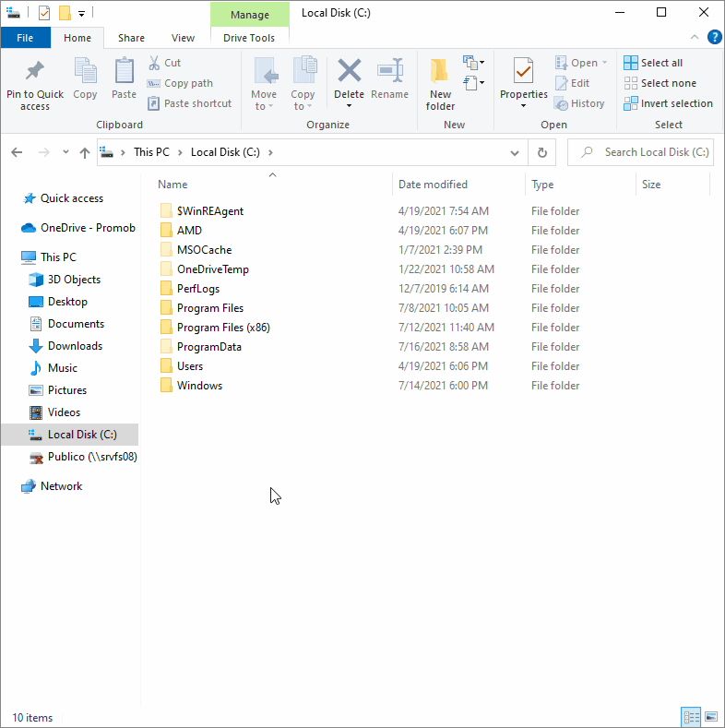This screenshot has width=725, height=728.
Task: Open the Properties checkmark icon
Action: [524, 70]
